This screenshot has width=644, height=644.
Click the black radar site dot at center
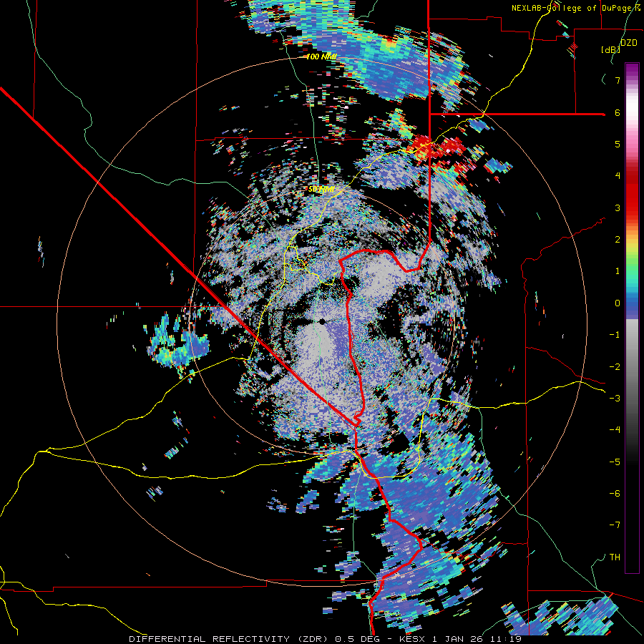pos(322,321)
